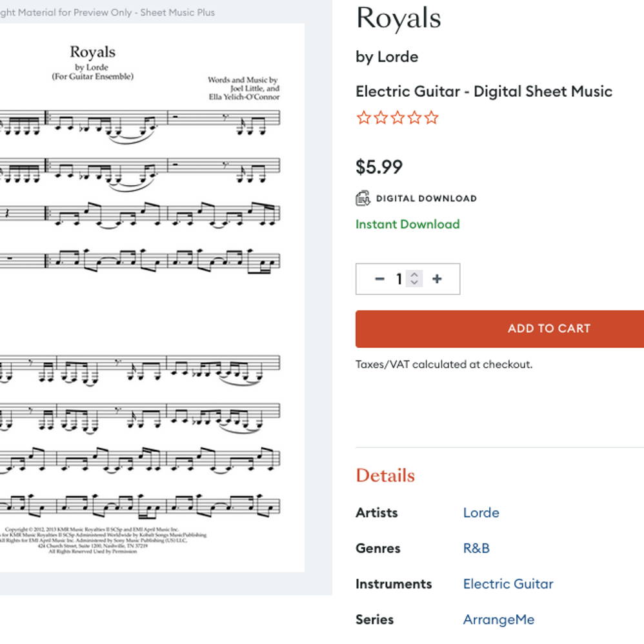Click the plus quantity button
Viewport: 644px width, 644px height.
click(x=437, y=279)
